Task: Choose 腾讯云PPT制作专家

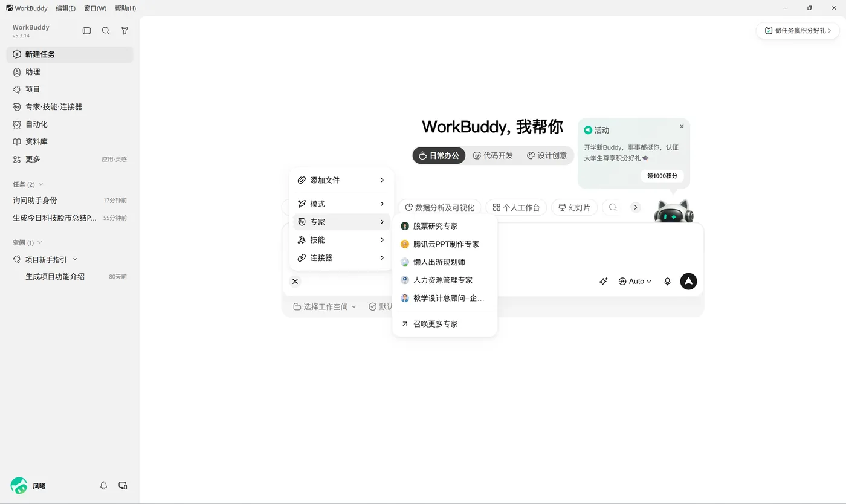Action: (445, 244)
